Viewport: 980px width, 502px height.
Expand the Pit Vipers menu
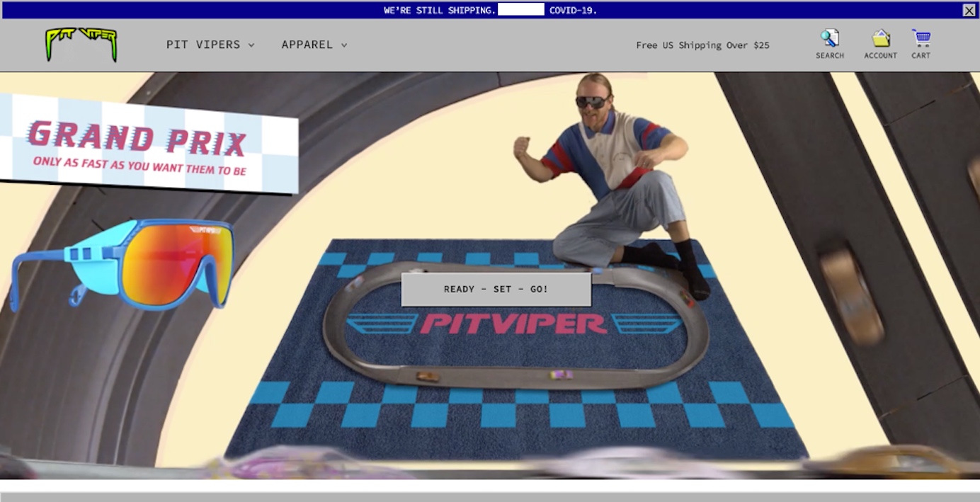[210, 45]
